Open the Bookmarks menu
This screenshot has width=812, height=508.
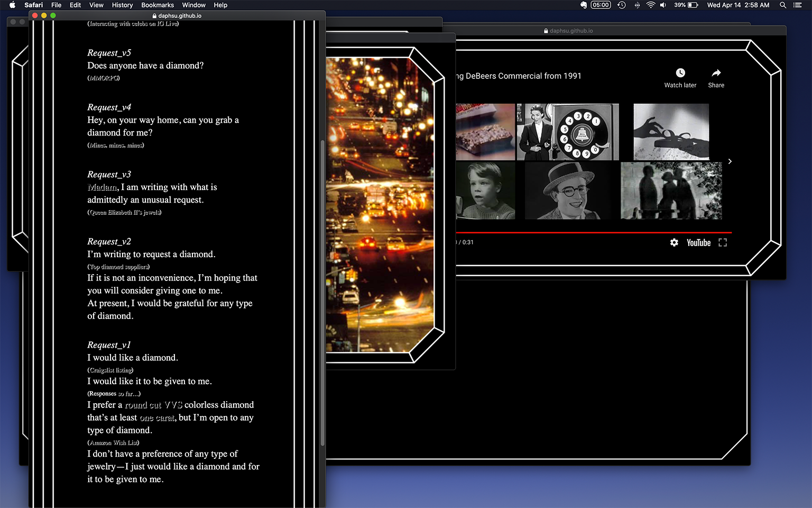[157, 5]
